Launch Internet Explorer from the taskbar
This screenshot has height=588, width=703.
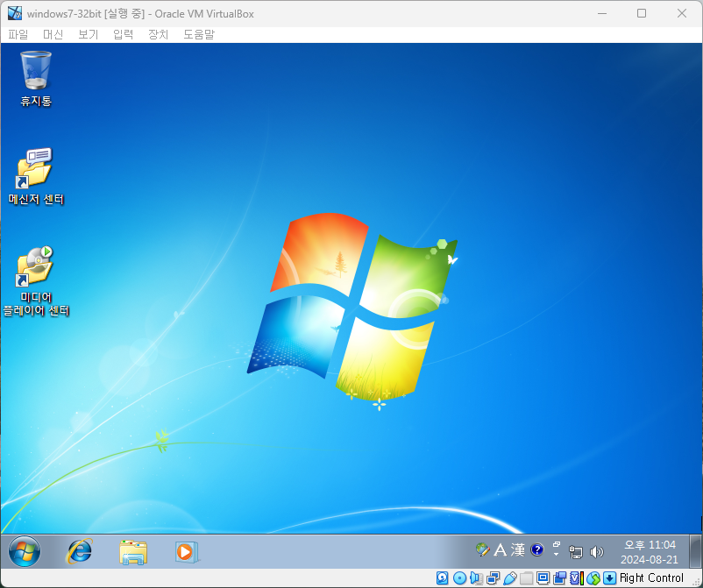(80, 551)
